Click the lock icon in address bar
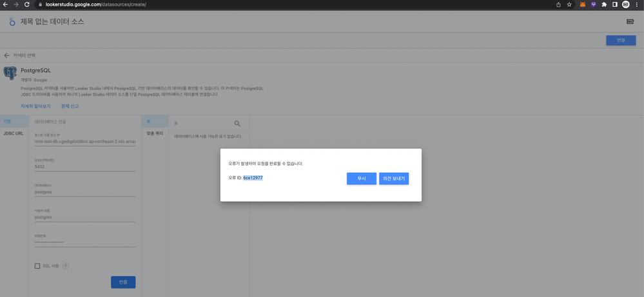Image resolution: width=644 pixels, height=297 pixels. click(x=40, y=5)
